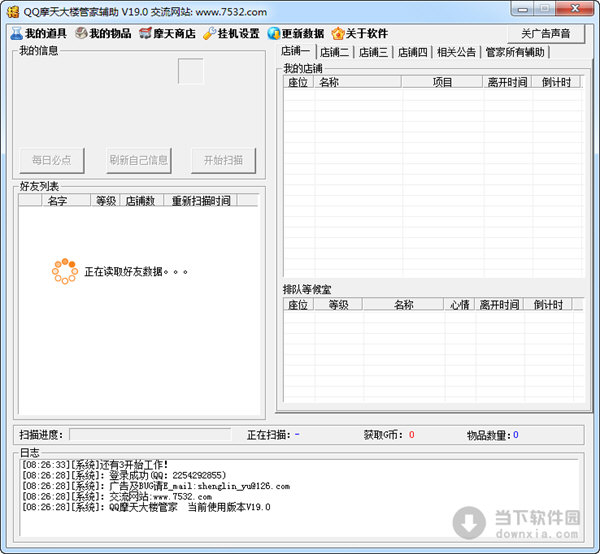600x554 pixels.
Task: Click log line 交流网站 www.7532.com
Action: coord(117,497)
